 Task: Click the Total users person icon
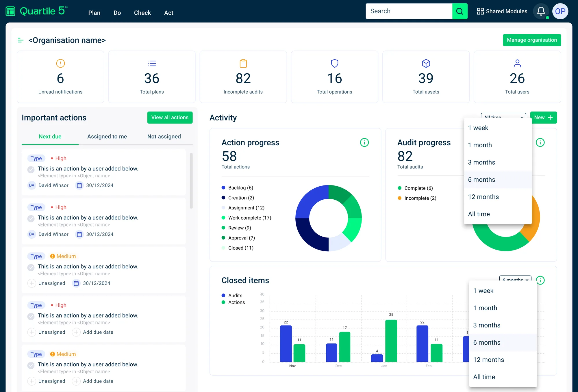click(517, 63)
